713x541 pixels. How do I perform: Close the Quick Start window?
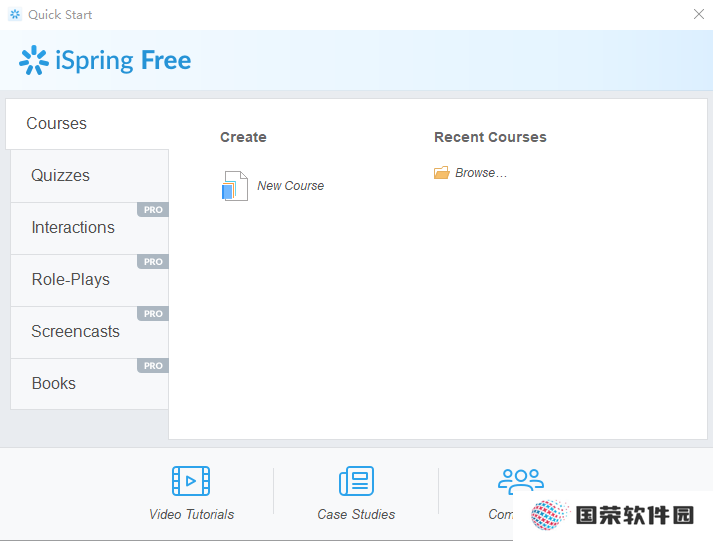point(699,14)
